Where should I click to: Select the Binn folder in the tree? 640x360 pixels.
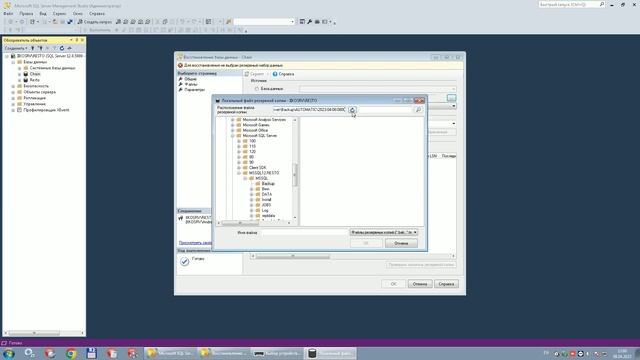(265, 189)
